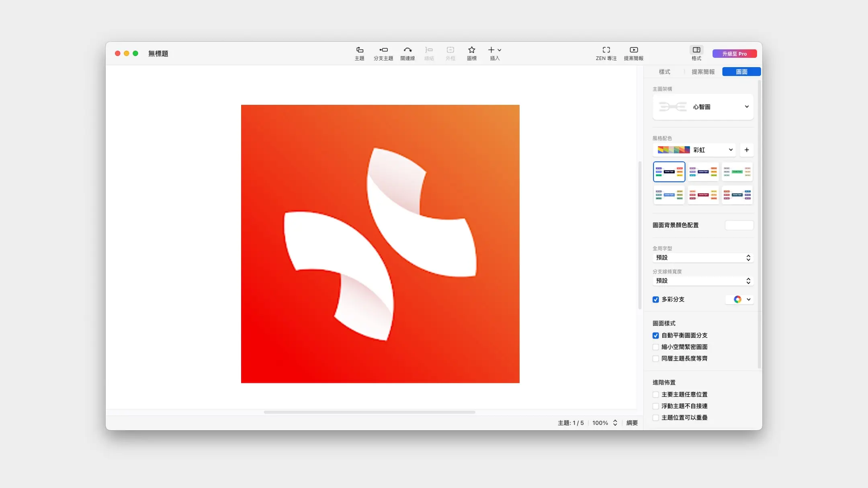Enable 浮動主題不自接連 checkbox
The height and width of the screenshot is (488, 868).
click(x=656, y=406)
